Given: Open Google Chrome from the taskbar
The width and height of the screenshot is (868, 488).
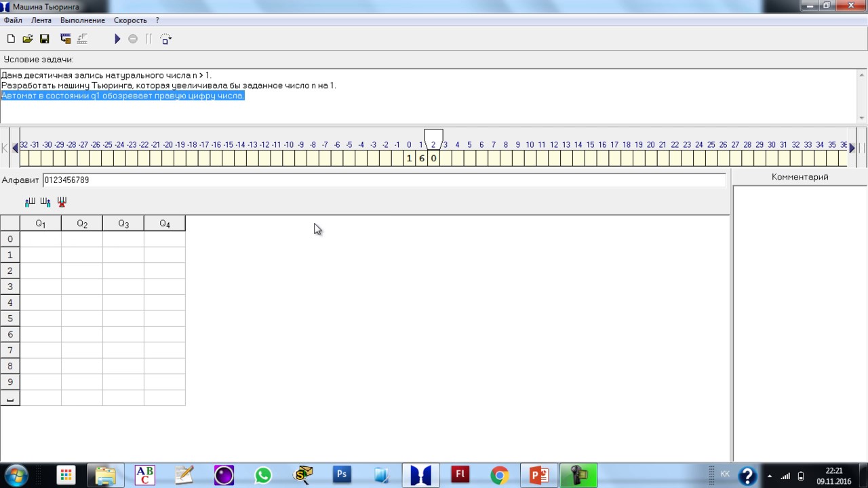Looking at the screenshot, I should click(x=500, y=475).
